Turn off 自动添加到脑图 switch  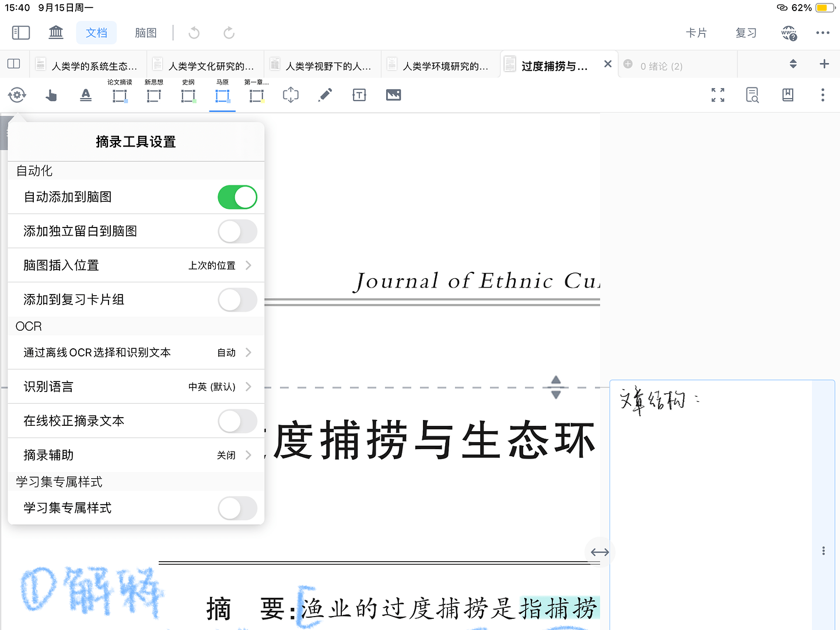pyautogui.click(x=237, y=197)
